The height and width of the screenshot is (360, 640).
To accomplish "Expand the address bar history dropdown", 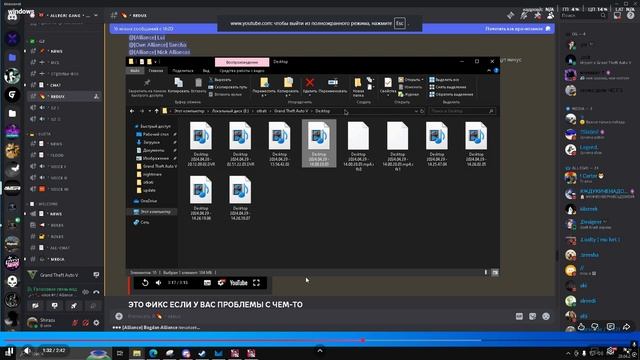I will (416, 111).
